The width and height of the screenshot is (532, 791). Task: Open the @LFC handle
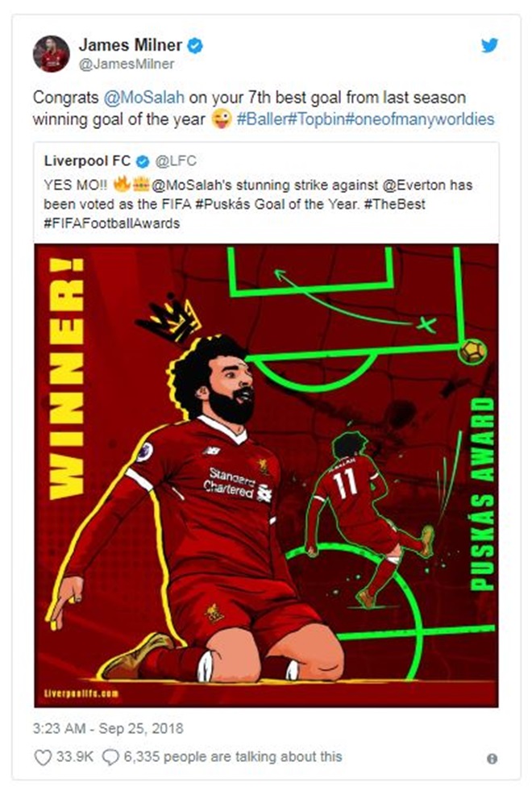tap(176, 161)
